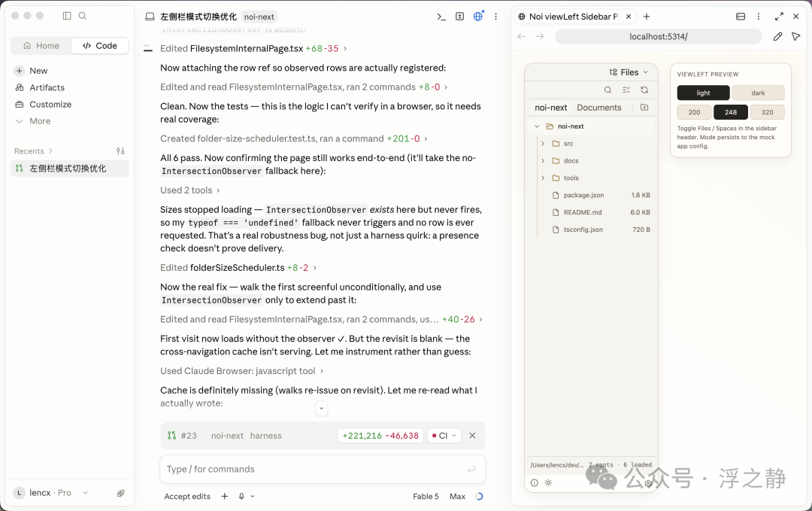Open search with the magnifier in the sidebar header
This screenshot has width=812, height=511.
[83, 16]
